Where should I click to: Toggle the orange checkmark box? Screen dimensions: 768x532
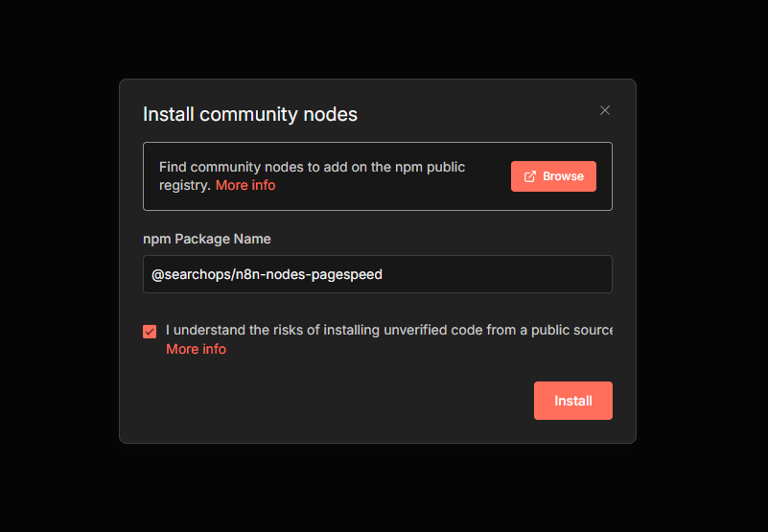click(150, 332)
